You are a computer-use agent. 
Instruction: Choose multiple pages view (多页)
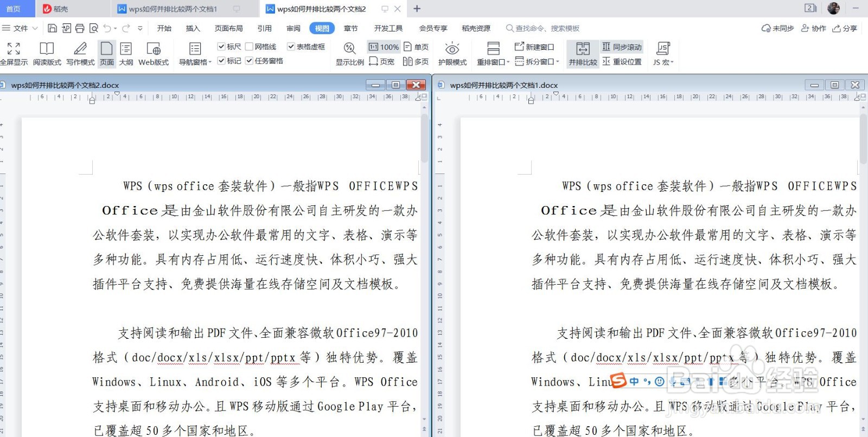pyautogui.click(x=416, y=61)
